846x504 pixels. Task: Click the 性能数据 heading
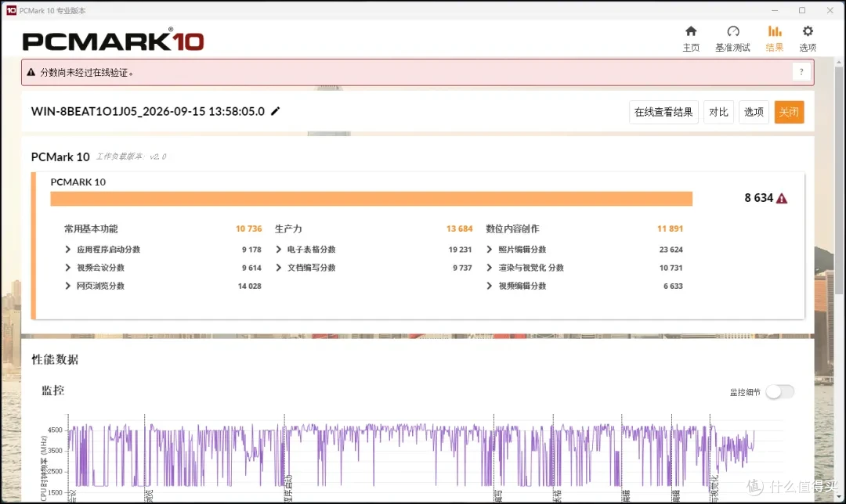(55, 359)
